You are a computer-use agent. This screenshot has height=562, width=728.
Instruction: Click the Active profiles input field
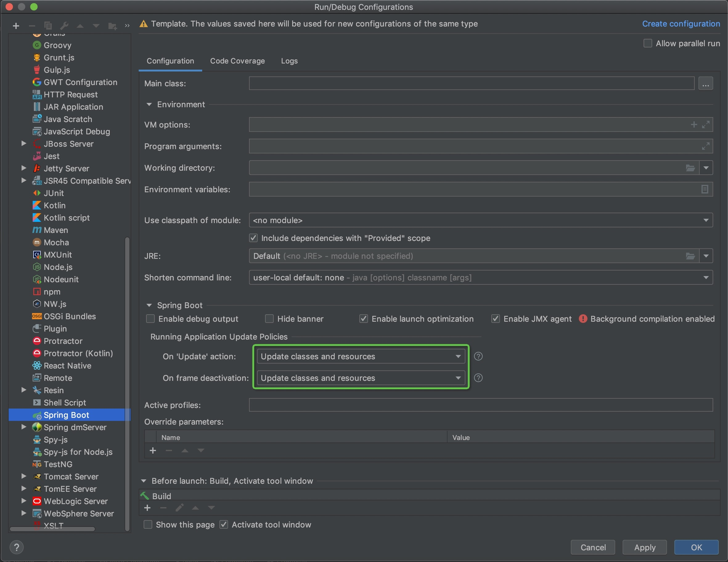pyautogui.click(x=480, y=405)
